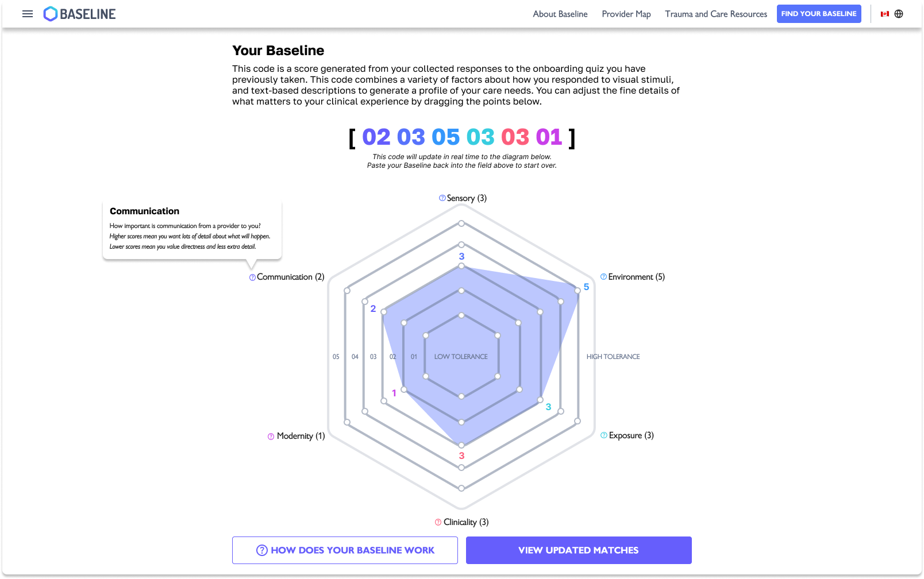The width and height of the screenshot is (924, 579).
Task: Click How Does Your Baseline Work
Action: point(345,550)
